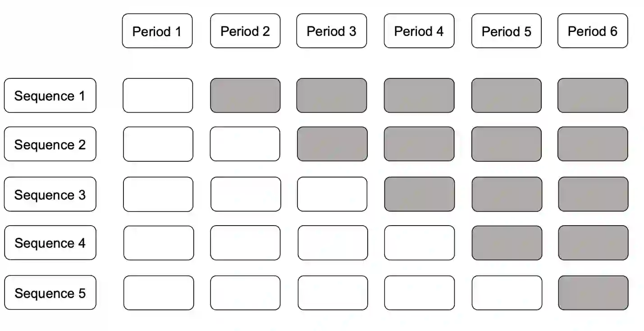Select gray cell at Sequence 2, Period 3
This screenshot has height=331, width=644.
coord(332,144)
